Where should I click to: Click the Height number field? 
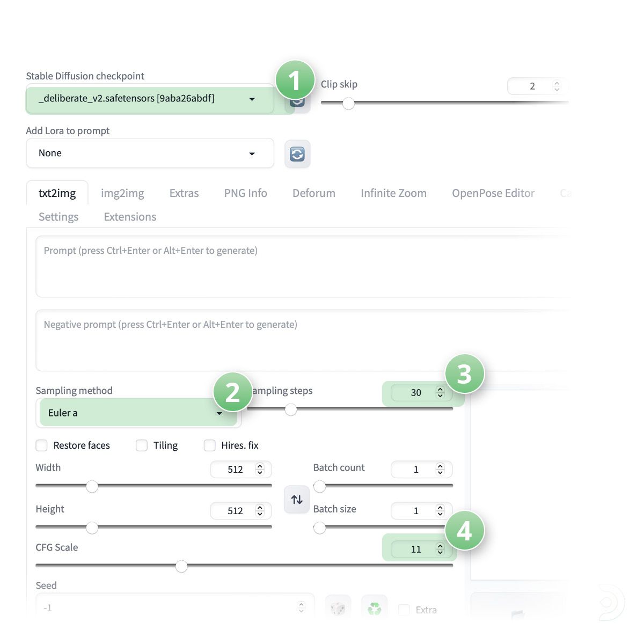pyautogui.click(x=241, y=511)
